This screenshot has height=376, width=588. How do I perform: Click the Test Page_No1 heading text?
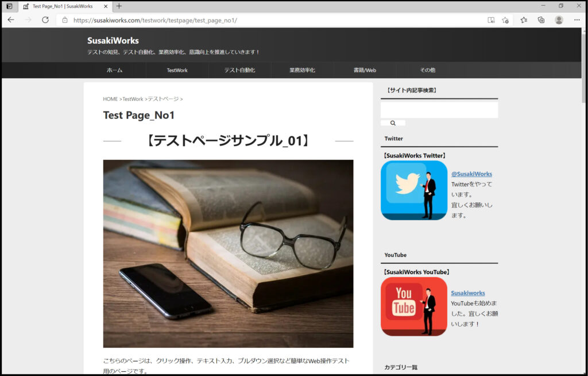tap(139, 116)
